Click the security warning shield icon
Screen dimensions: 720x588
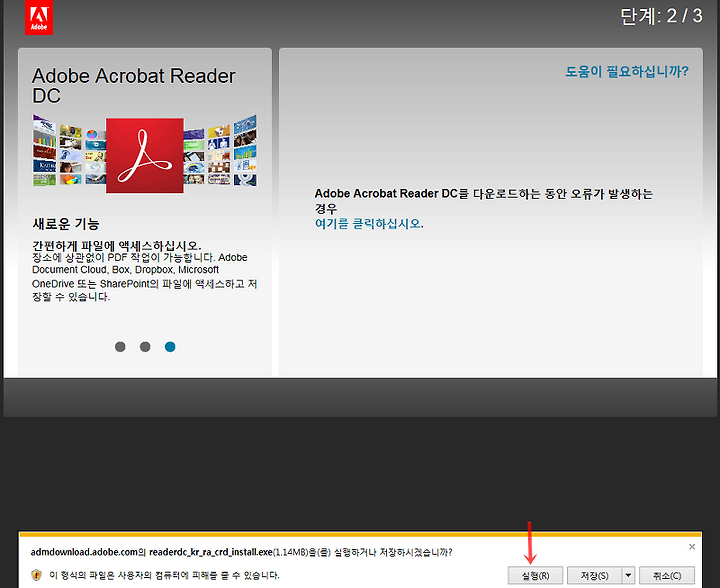36,575
